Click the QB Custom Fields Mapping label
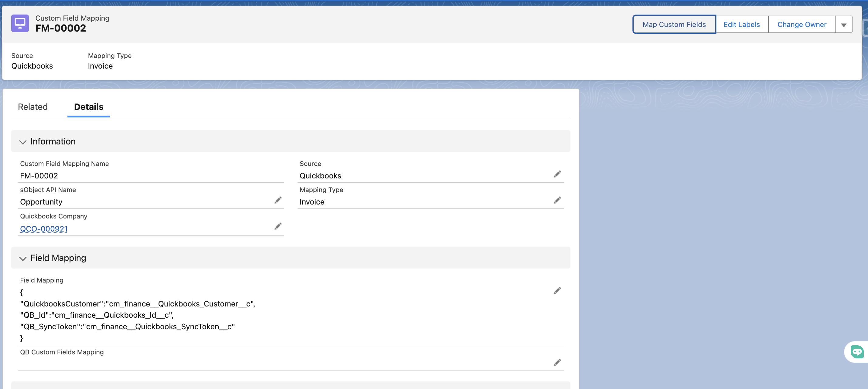The image size is (868, 389). (x=62, y=352)
